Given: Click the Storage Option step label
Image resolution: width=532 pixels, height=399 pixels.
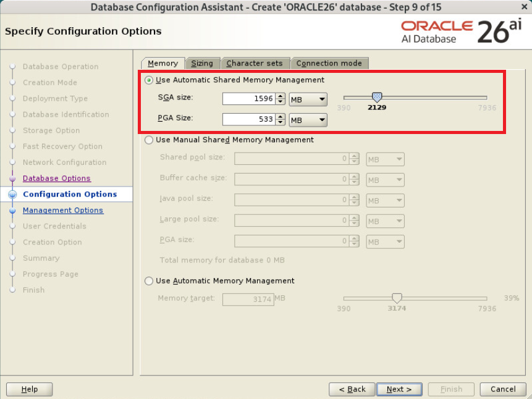Looking at the screenshot, I should 51,130.
